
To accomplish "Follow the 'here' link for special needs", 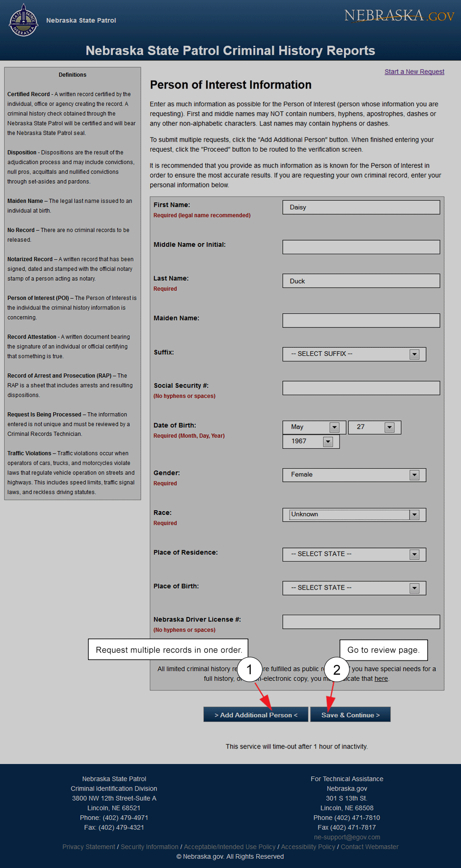I will pos(381,678).
